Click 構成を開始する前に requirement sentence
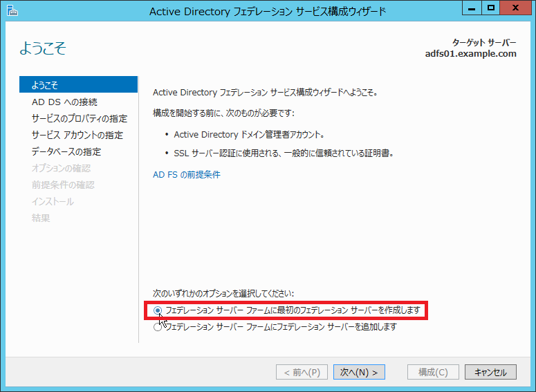536x392 pixels. pos(223,113)
